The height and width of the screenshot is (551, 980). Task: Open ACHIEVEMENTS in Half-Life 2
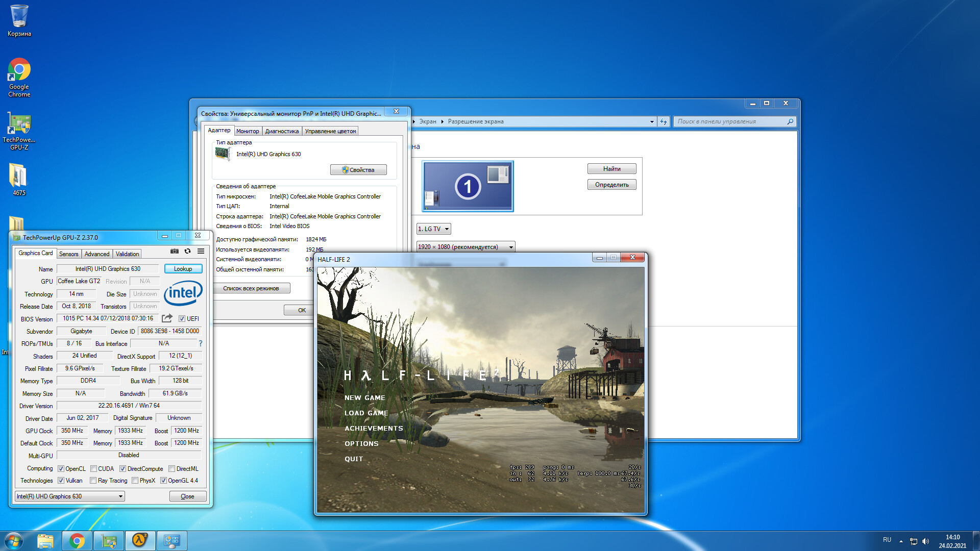point(374,429)
